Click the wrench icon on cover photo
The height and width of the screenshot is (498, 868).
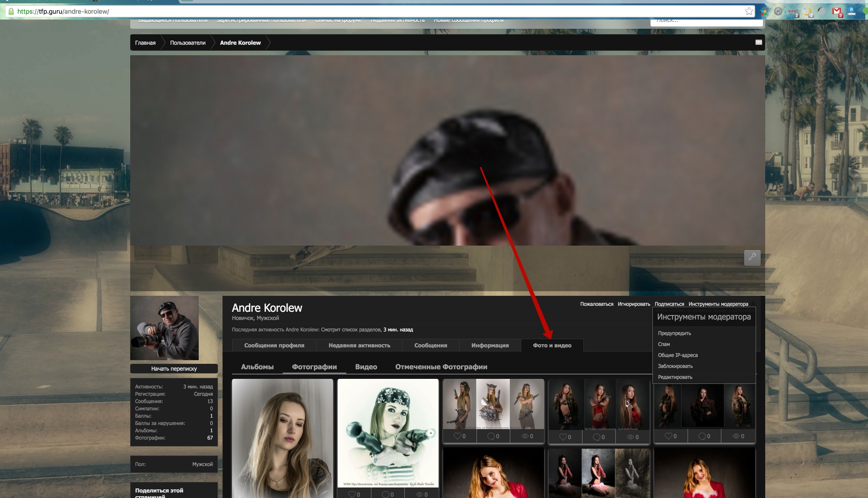(x=752, y=257)
